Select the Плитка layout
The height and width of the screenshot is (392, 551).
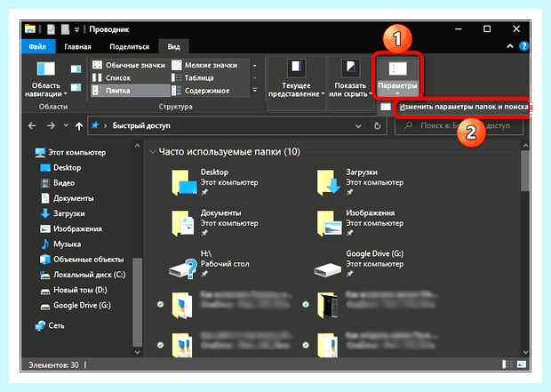[129, 91]
